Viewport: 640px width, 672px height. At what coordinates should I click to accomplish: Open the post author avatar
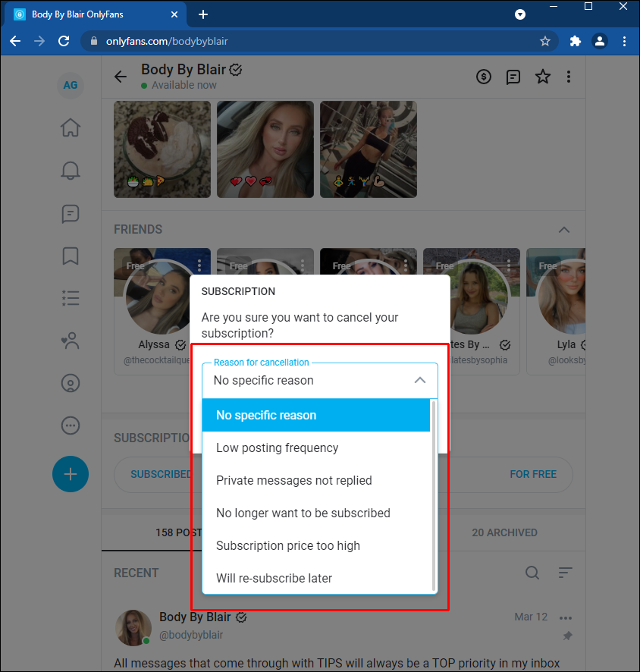click(133, 627)
